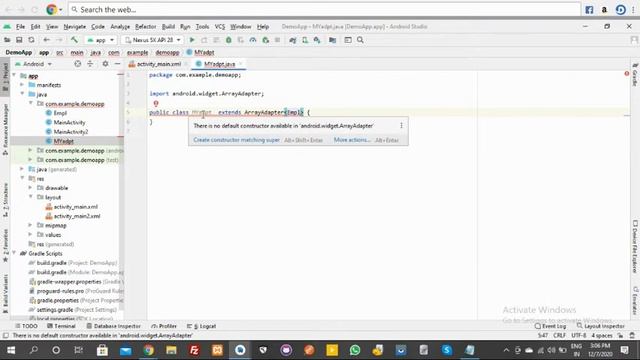Open the File menu

pyautogui.click(x=20, y=27)
